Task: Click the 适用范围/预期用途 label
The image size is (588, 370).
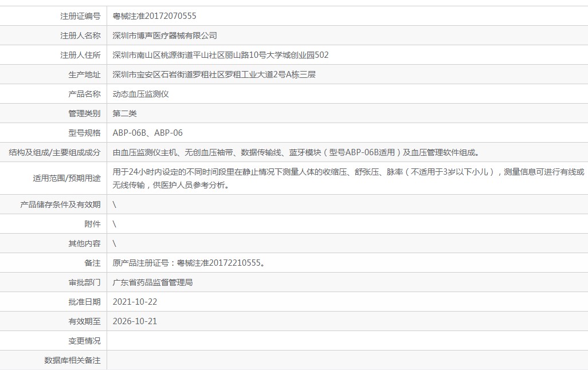Action: (x=66, y=179)
